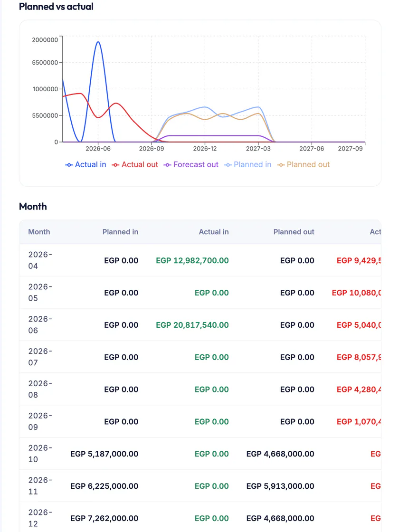Click the 2026-06 actual out value EGP 5,040
The height and width of the screenshot is (532, 399).
point(359,325)
